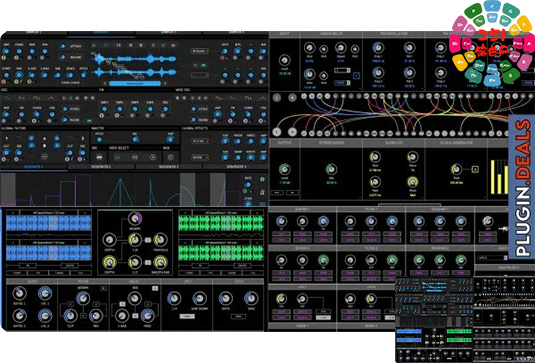Click the large R jack in the lower patch row
Viewport: 535px width, 363px height.
[x=292, y=132]
